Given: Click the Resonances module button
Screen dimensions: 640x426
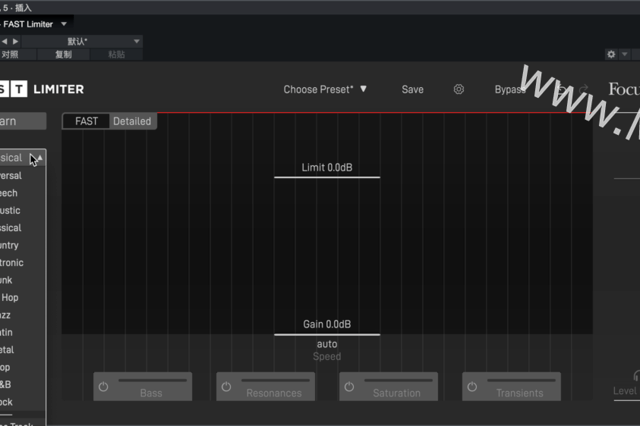Looking at the screenshot, I should (266, 386).
